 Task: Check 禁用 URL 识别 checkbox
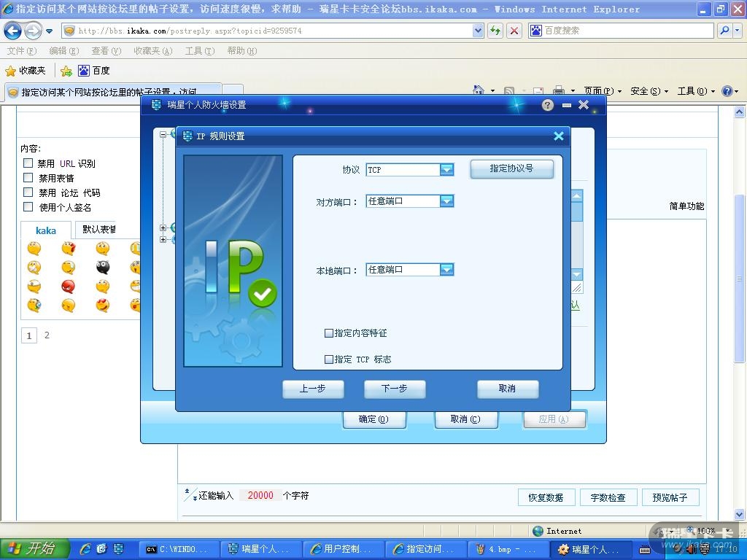click(x=28, y=163)
